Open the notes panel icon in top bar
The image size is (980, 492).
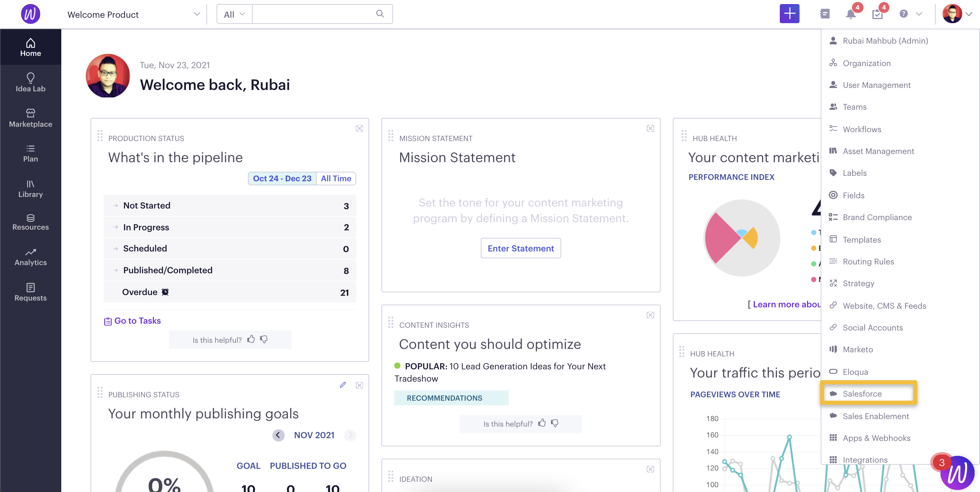[824, 14]
